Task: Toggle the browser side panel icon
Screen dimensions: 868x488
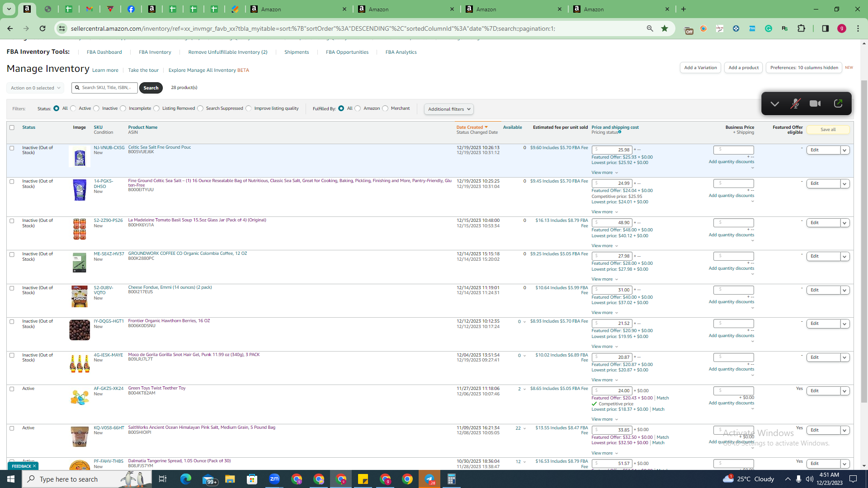Action: (826, 28)
